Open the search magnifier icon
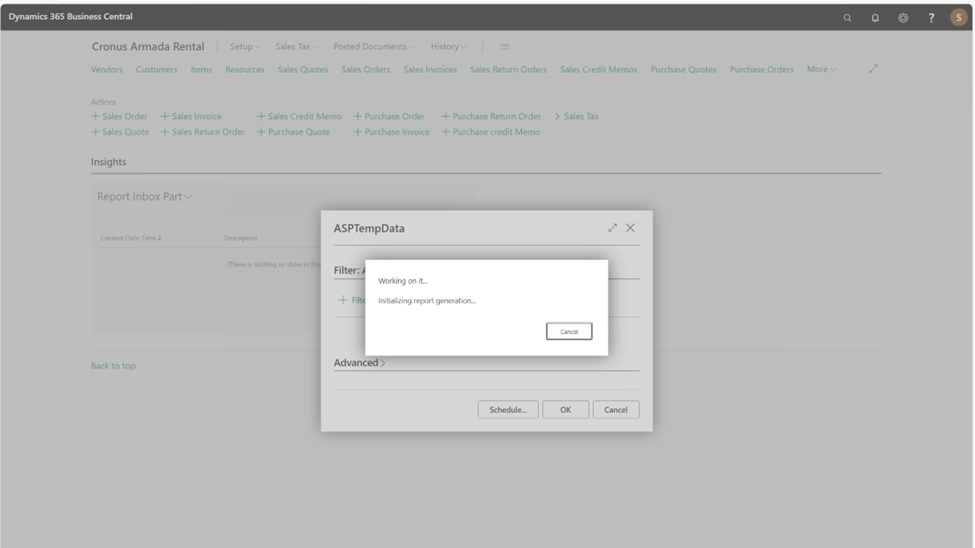The image size is (975, 548). [847, 18]
